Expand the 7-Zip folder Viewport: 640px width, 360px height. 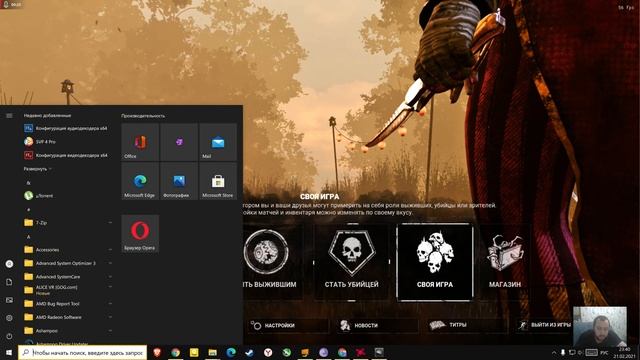click(x=67, y=222)
